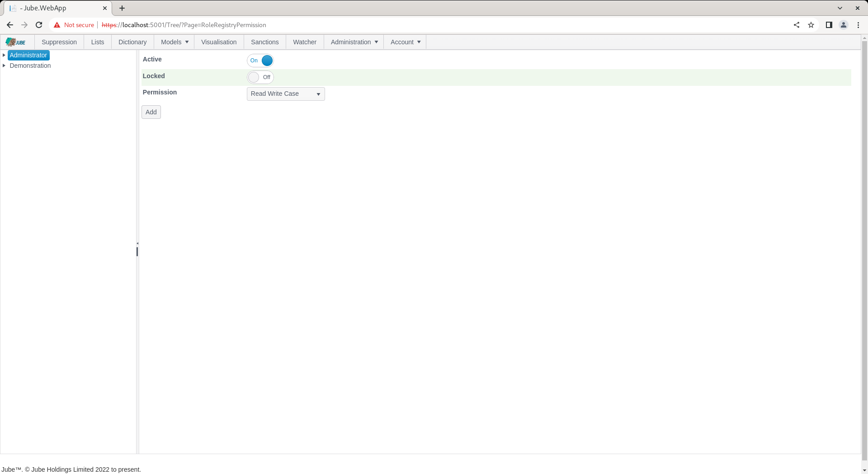Click the Jube logo icon
Image resolution: width=868 pixels, height=474 pixels.
tap(15, 42)
